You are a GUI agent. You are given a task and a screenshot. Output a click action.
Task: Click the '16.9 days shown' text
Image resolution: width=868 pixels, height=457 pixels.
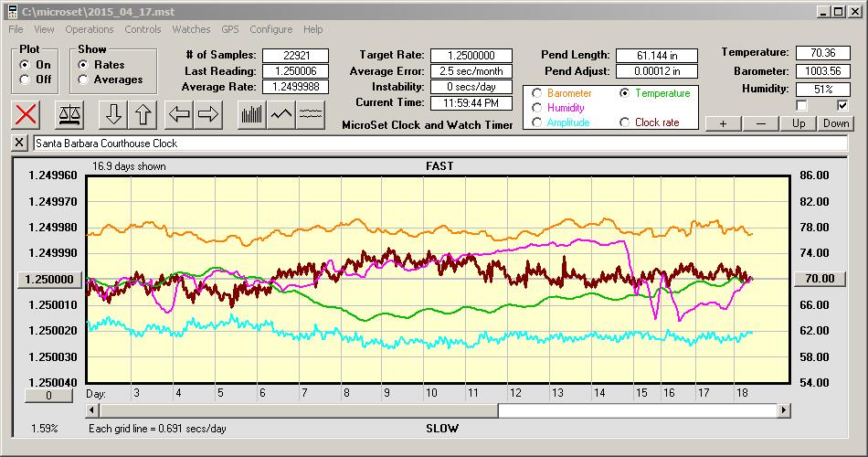129,166
